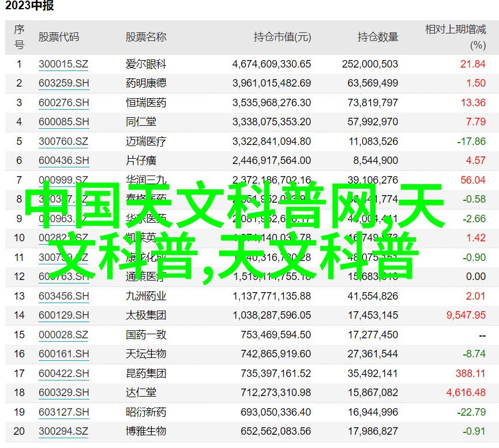
Task: Open stock code link 603127.SH
Action: [x=63, y=412]
